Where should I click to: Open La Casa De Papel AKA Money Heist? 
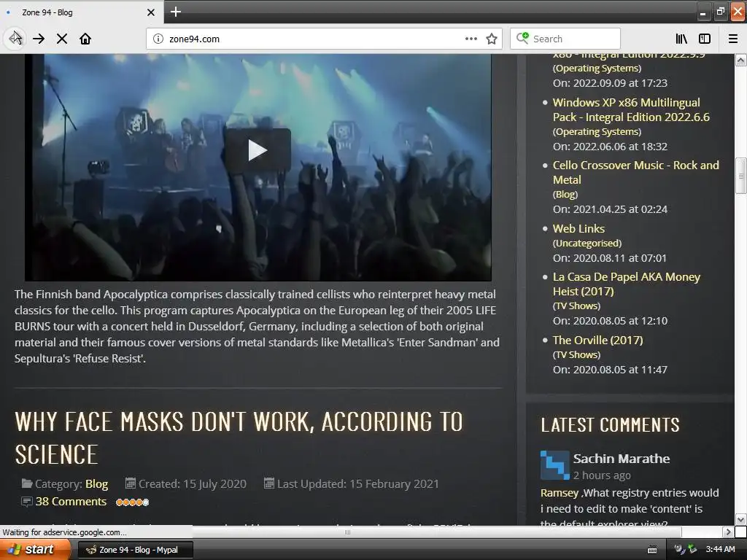pos(627,284)
